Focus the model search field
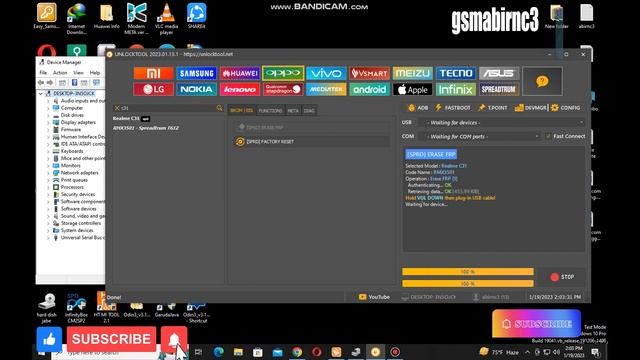The image size is (640, 360). click(x=168, y=108)
